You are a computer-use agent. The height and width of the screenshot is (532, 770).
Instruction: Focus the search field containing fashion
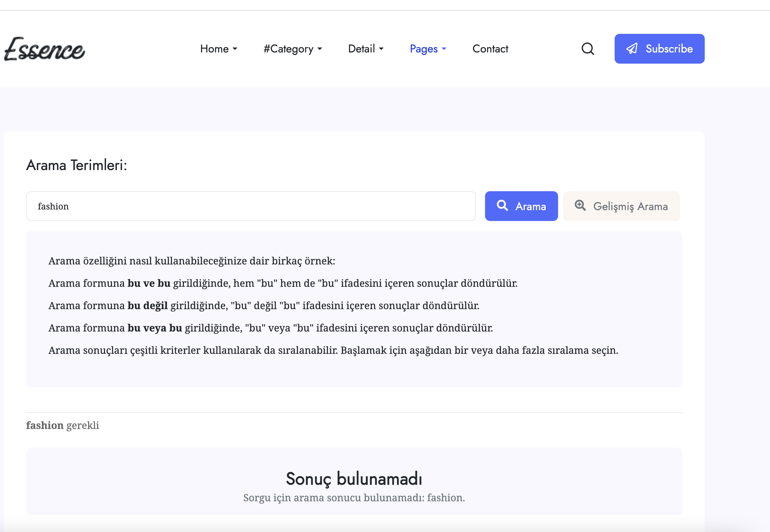(x=250, y=206)
